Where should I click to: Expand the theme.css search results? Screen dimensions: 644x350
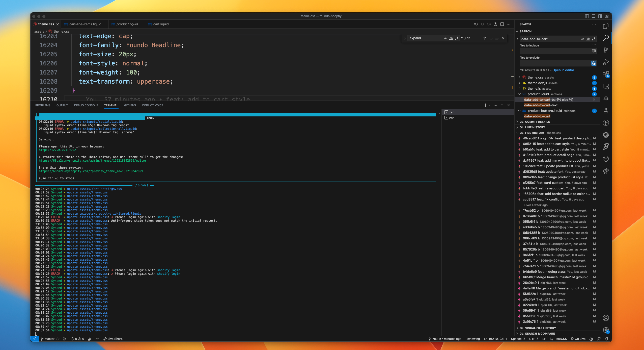tap(519, 78)
